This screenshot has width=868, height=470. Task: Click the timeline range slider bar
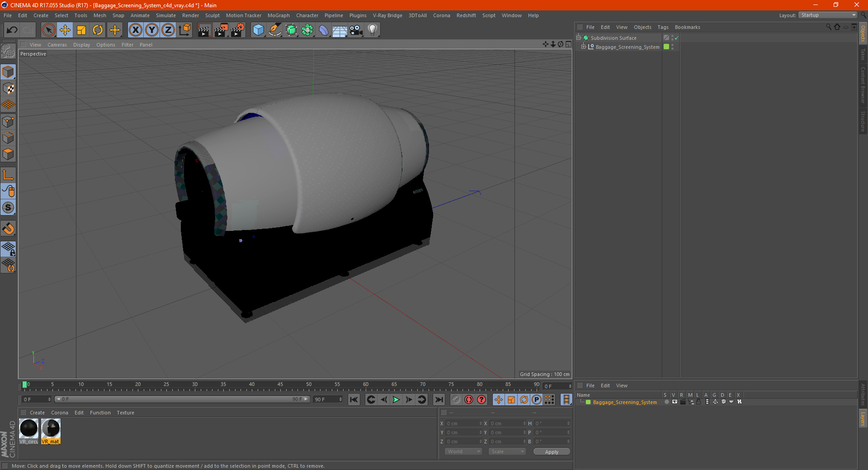pyautogui.click(x=182, y=399)
